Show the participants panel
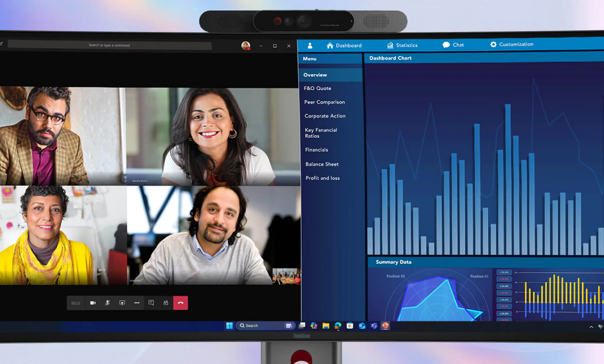604x364 pixels. pyautogui.click(x=166, y=303)
